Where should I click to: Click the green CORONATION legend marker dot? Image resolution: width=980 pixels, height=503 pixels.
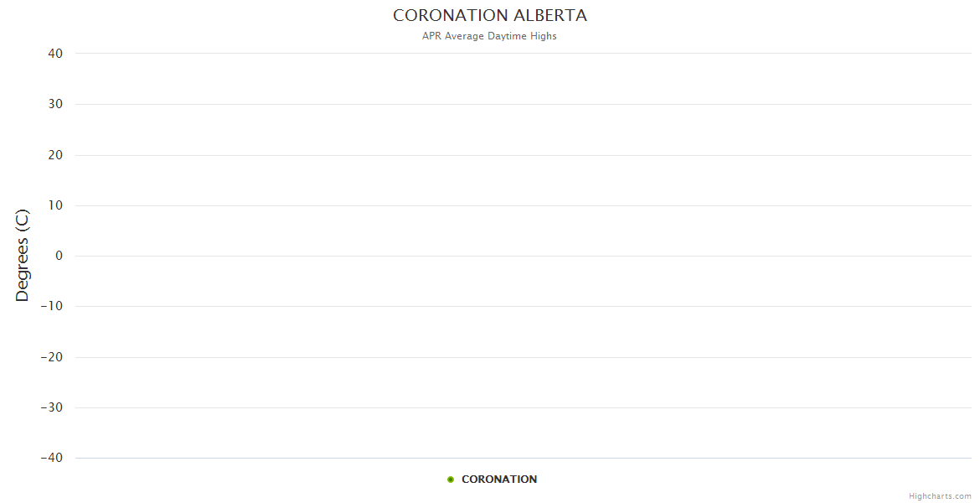click(x=451, y=480)
